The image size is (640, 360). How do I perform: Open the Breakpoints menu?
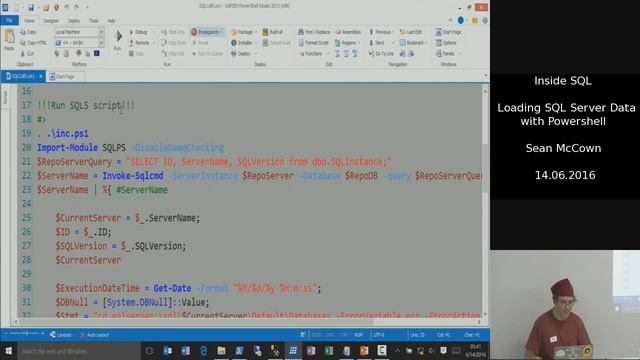[x=207, y=32]
